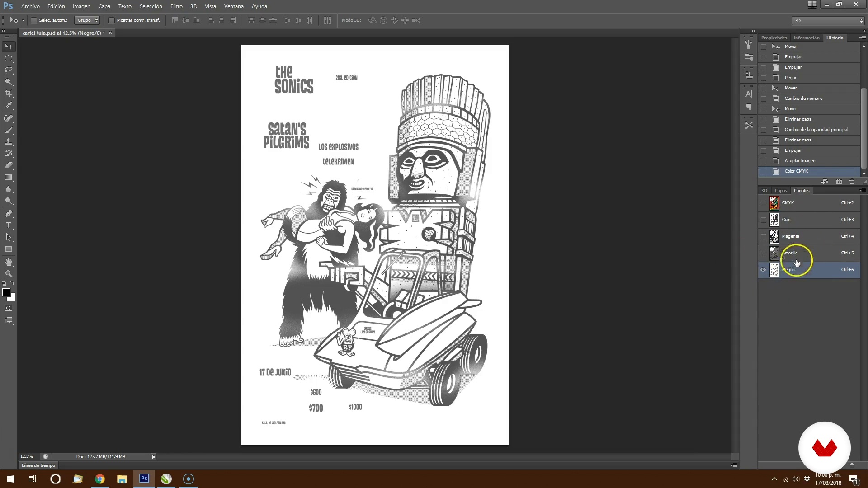Open the Imagen menu

pos(81,6)
